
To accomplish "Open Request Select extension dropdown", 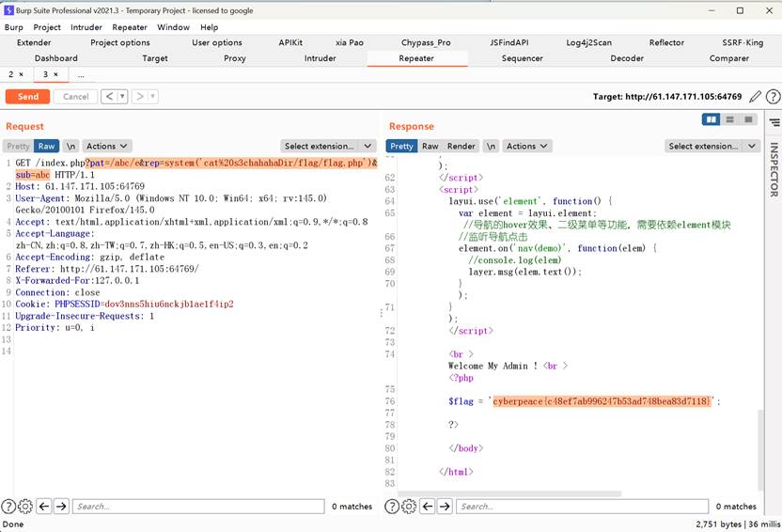I will (x=328, y=146).
